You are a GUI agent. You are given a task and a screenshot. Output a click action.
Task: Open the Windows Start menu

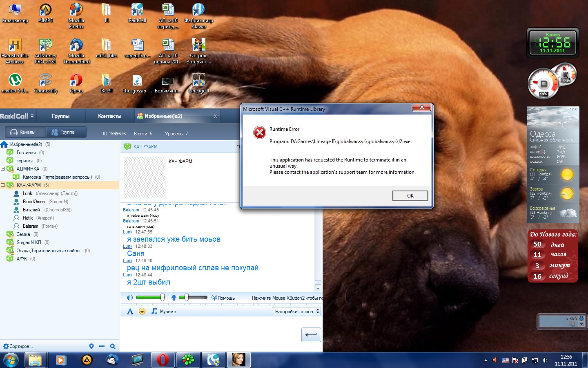(x=11, y=360)
